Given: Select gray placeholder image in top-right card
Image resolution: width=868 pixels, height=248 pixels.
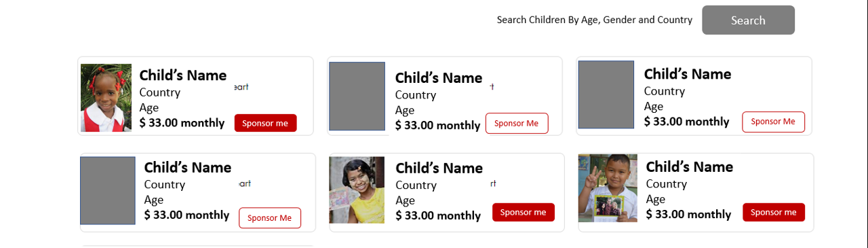Looking at the screenshot, I should (606, 94).
